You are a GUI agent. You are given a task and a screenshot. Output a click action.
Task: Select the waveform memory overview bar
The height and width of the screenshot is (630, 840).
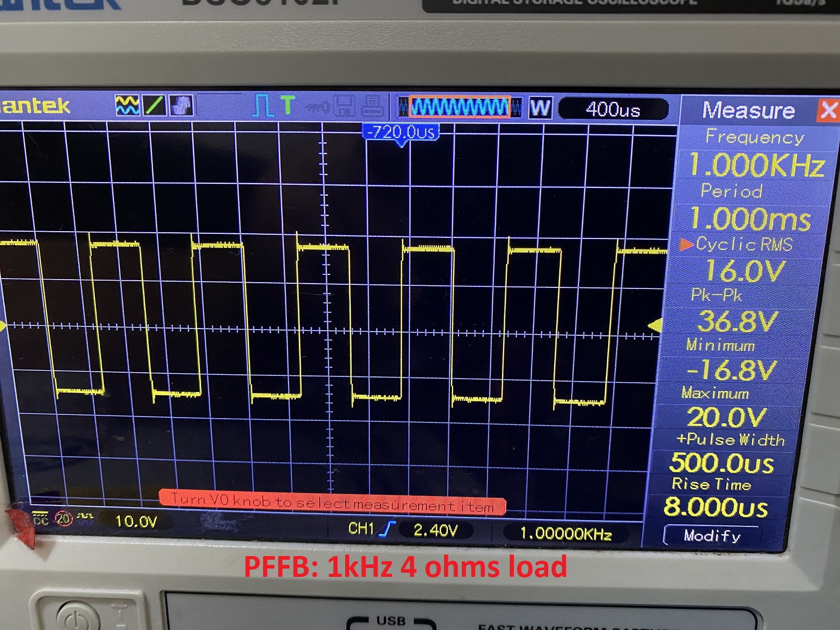pos(460,107)
